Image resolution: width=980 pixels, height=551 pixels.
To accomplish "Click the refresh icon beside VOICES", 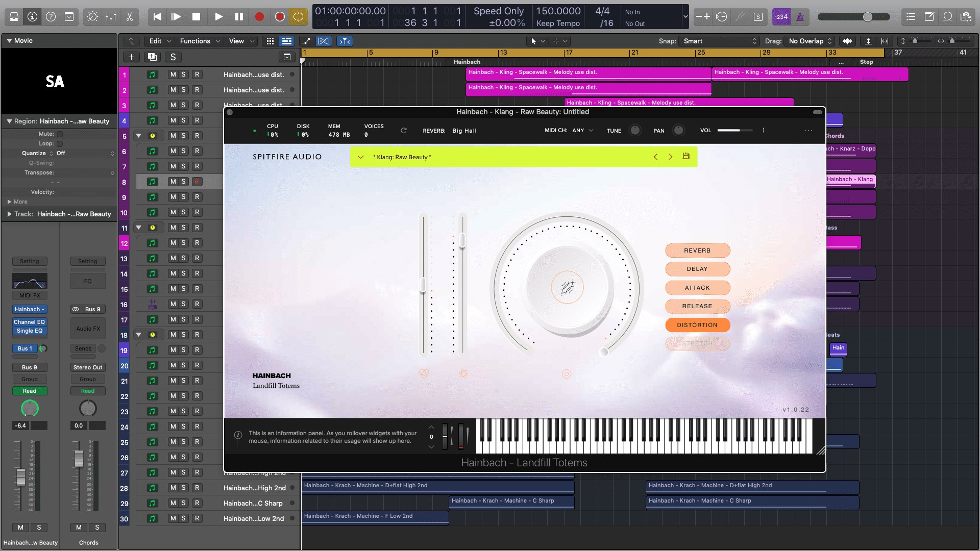I will tap(403, 131).
